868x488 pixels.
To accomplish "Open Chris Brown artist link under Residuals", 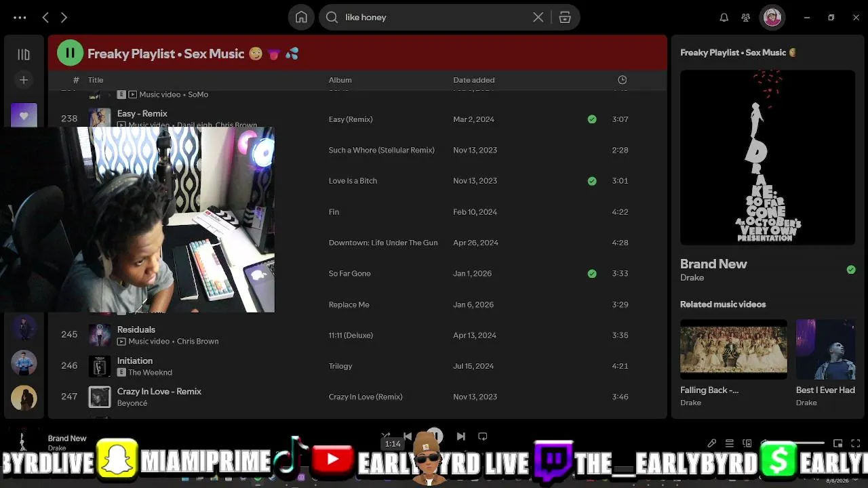I will click(x=197, y=342).
